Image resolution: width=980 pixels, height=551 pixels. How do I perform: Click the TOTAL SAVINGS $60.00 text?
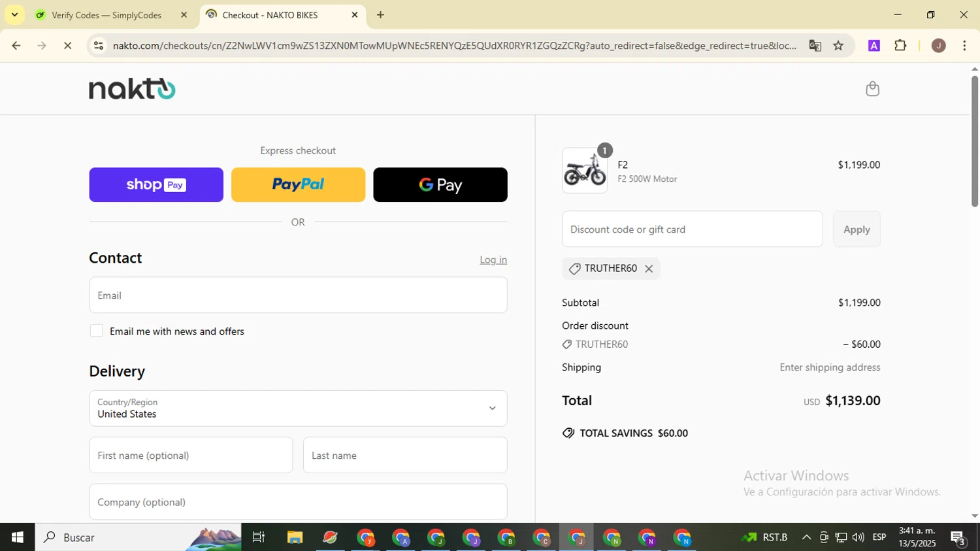click(633, 433)
